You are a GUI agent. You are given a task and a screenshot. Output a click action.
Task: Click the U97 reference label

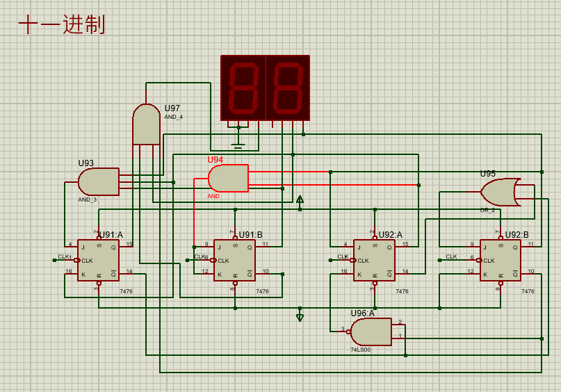[172, 108]
